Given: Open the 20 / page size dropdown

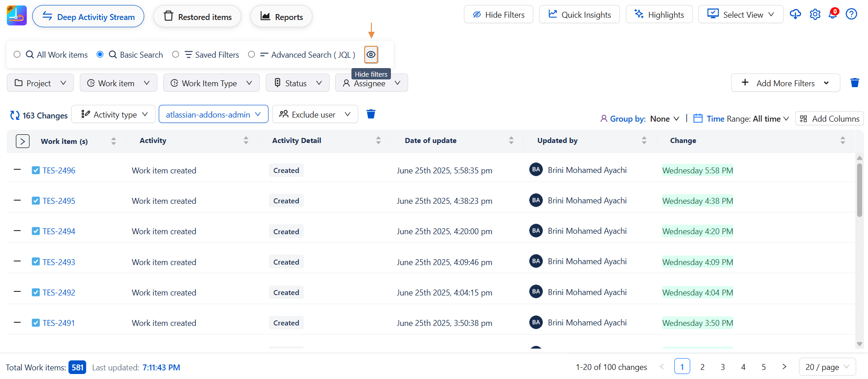Looking at the screenshot, I should [x=827, y=367].
